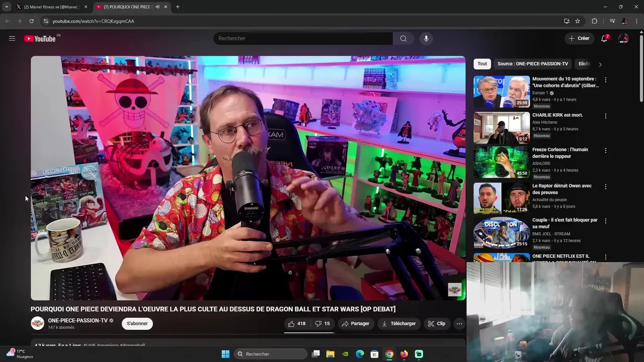This screenshot has height=362, width=644.
Task: Go back with the browser back arrow
Action: pyautogui.click(x=7, y=21)
